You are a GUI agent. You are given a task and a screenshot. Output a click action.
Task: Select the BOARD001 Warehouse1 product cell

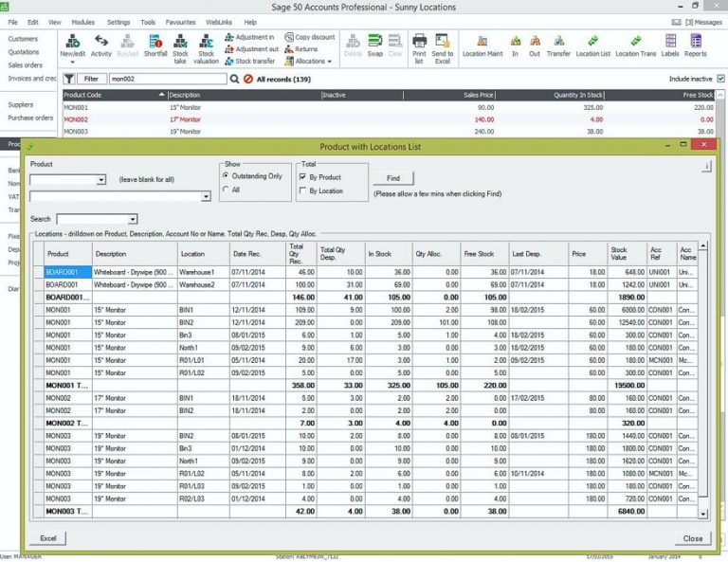coord(68,272)
